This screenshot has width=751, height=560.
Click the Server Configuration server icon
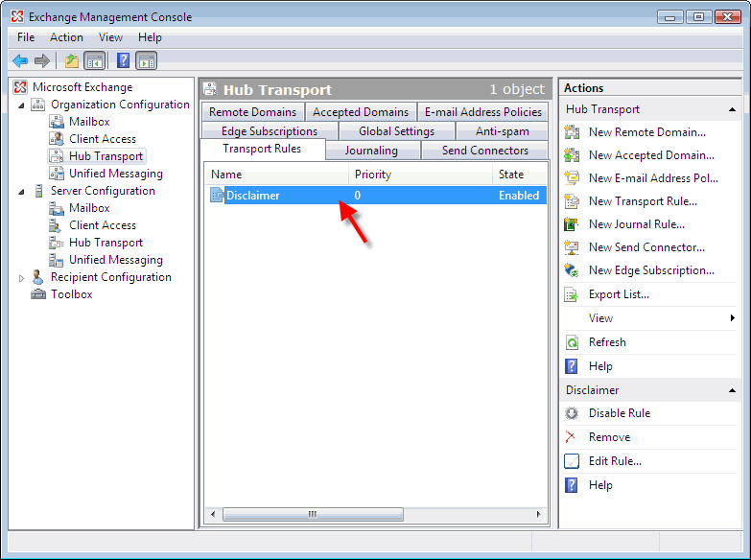[x=38, y=191]
